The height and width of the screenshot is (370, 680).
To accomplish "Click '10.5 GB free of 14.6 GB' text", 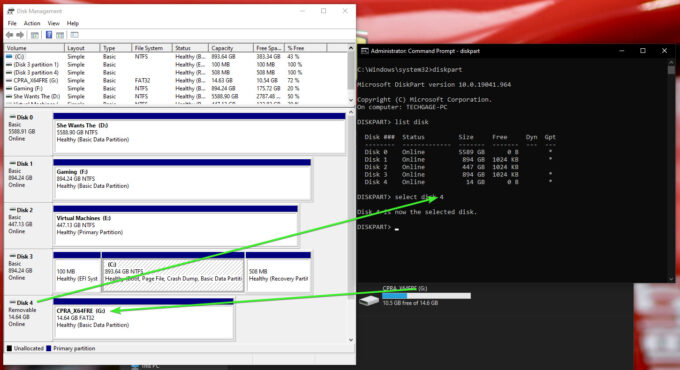I will click(410, 303).
